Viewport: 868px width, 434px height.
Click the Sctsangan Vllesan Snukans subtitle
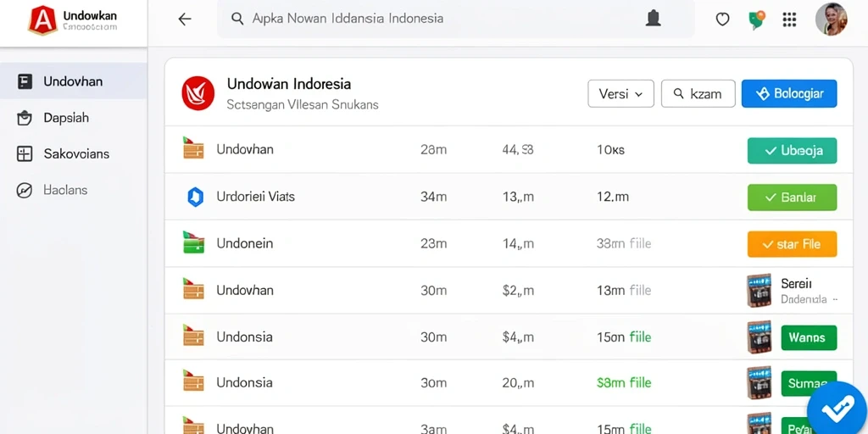tap(303, 104)
